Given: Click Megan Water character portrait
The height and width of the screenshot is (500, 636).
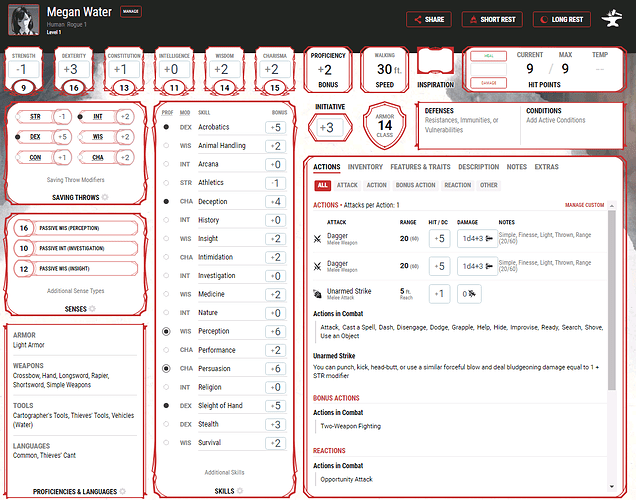Looking at the screenshot, I should tap(24, 19).
